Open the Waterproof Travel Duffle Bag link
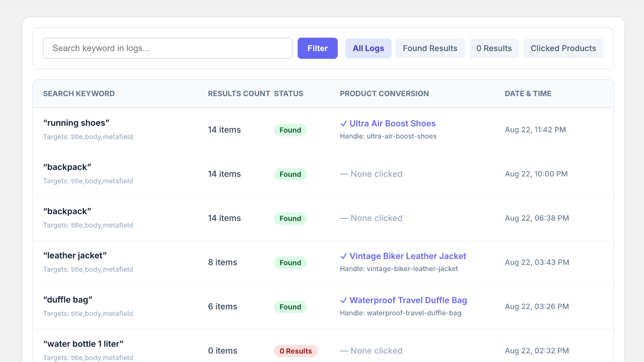The width and height of the screenshot is (644, 362). point(408,300)
